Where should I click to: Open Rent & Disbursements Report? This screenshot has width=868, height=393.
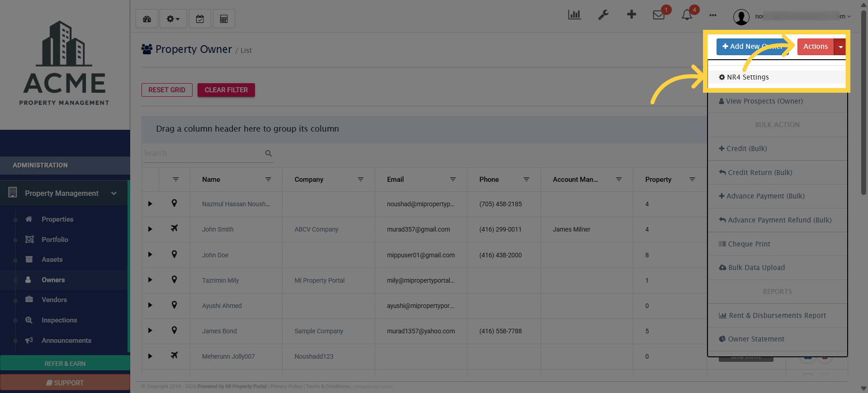click(x=777, y=316)
